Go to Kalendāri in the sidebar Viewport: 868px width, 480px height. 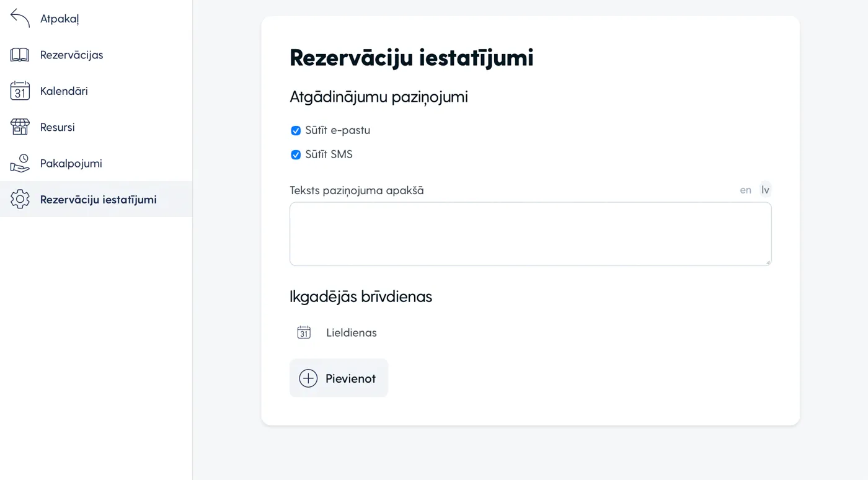point(64,91)
